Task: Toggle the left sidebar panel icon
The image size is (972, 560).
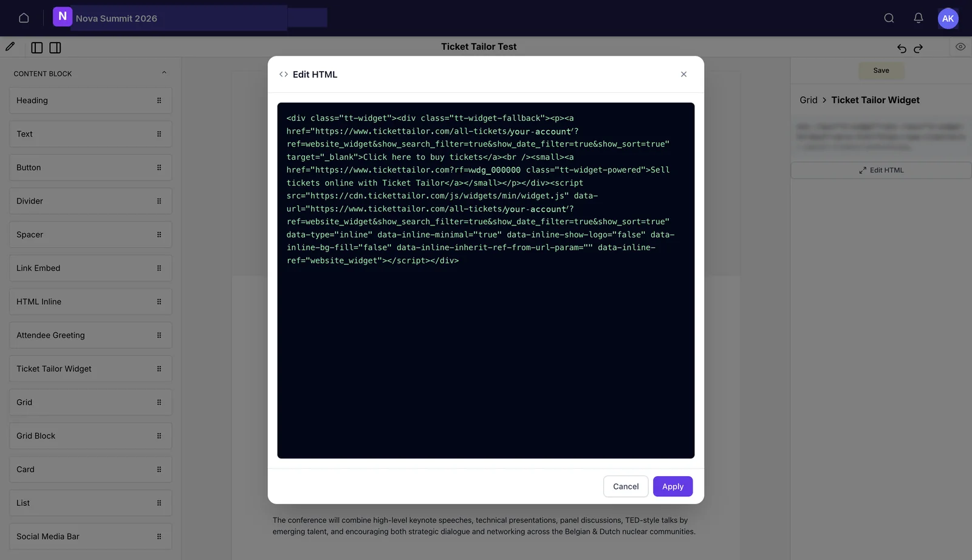Action: [x=37, y=47]
